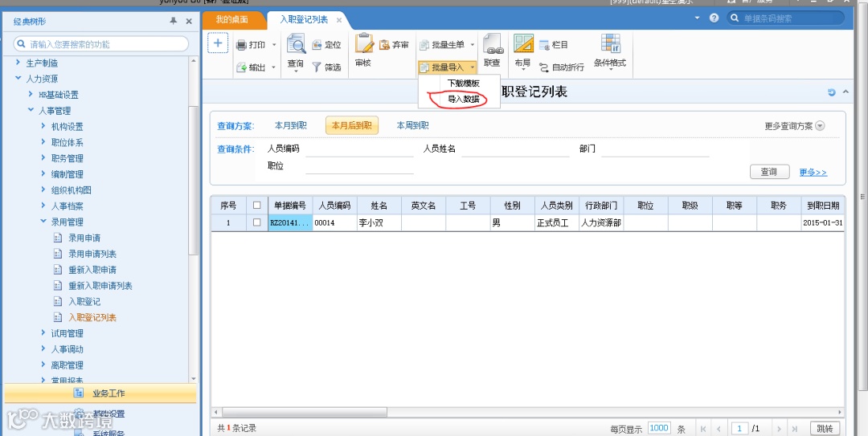Viewport: 868px width, 436px height.
Task: Click the 栏目 columns icon
Action: click(544, 45)
